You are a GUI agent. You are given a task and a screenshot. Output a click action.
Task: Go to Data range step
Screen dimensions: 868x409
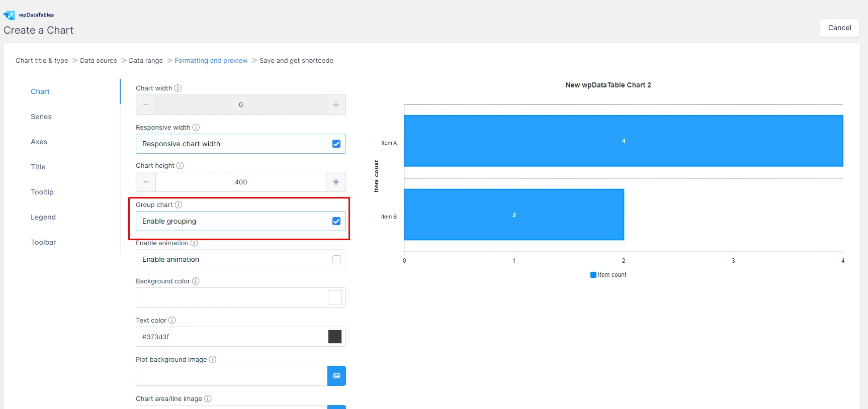146,60
